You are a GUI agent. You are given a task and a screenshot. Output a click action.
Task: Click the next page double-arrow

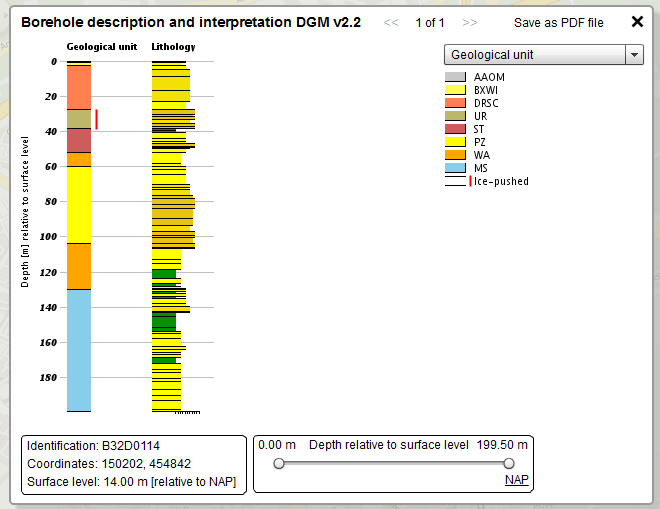[469, 22]
